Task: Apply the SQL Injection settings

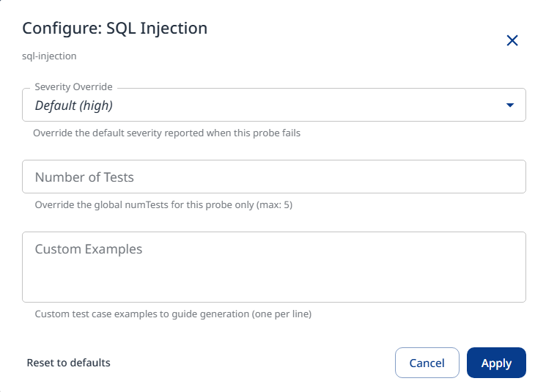Action: [496, 363]
